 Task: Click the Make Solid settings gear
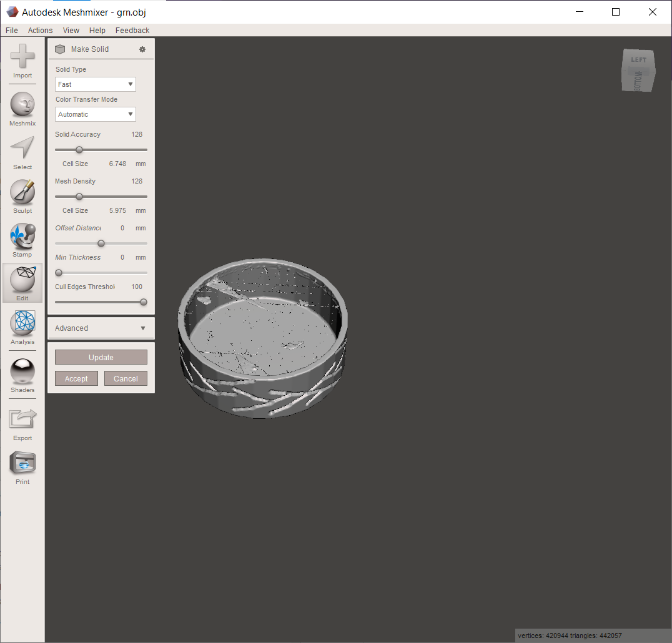click(142, 49)
